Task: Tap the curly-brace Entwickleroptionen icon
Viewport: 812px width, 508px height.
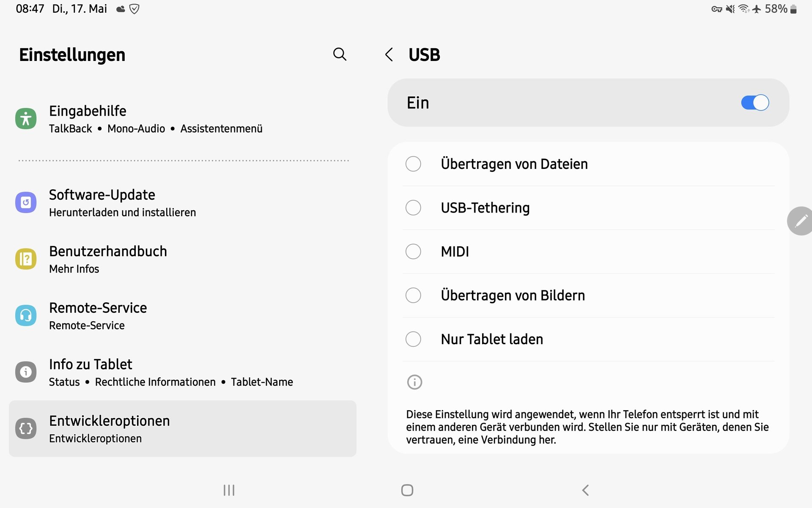Action: coord(26,428)
